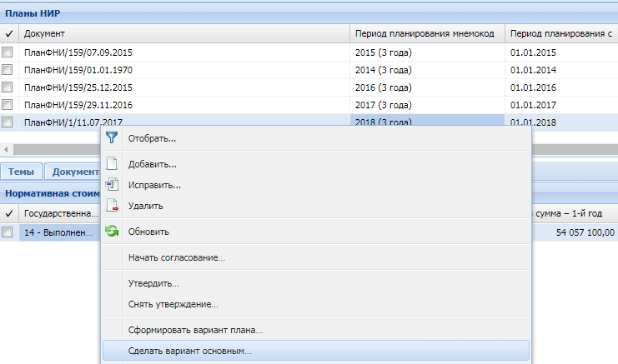
Task: Tick checkbox for ПланФНИ/159/07.09.2015
Action: click(8, 52)
